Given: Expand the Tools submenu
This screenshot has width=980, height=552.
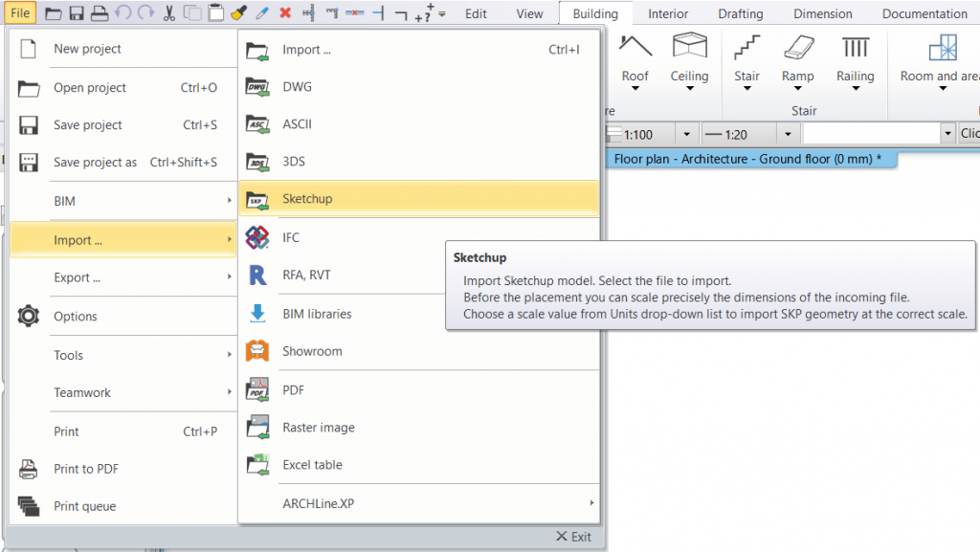Looking at the screenshot, I should (x=123, y=355).
